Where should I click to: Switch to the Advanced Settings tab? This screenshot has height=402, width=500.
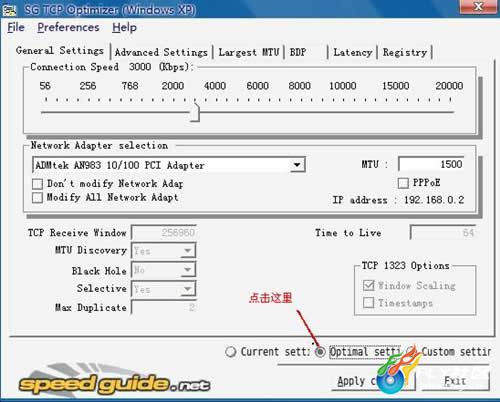161,53
